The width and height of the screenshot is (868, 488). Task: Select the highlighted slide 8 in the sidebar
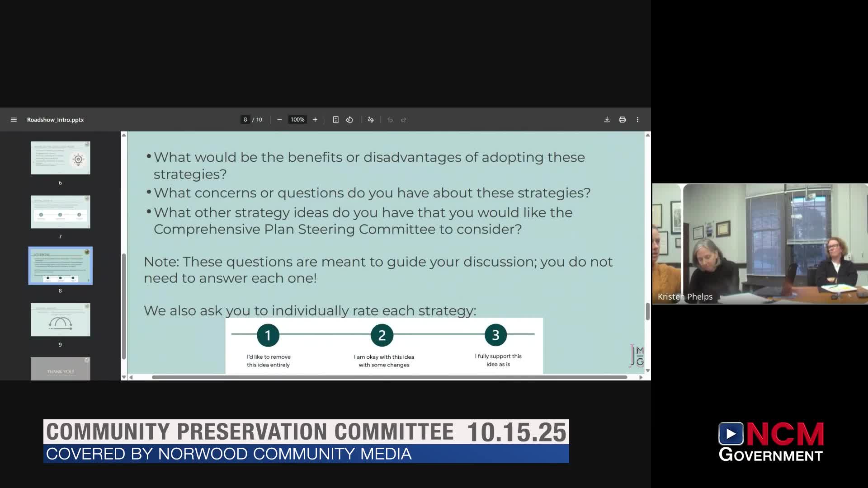click(x=60, y=266)
